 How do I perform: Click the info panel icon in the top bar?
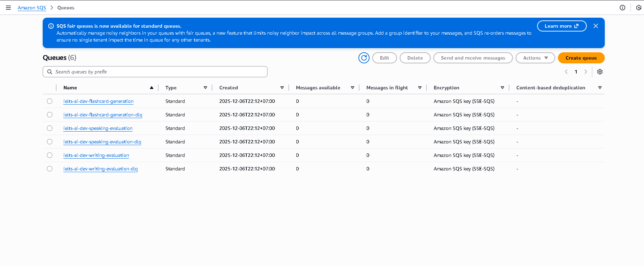pos(622,8)
